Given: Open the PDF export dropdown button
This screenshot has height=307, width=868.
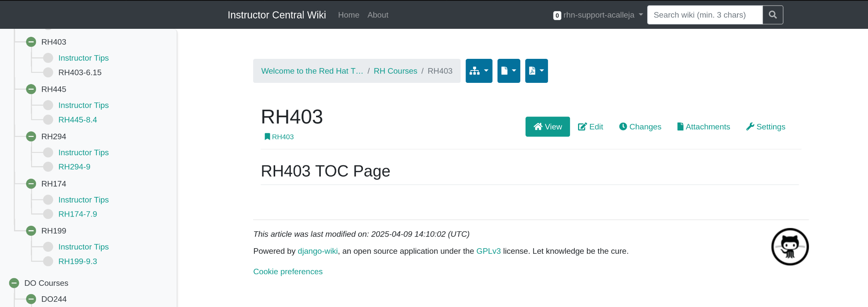Looking at the screenshot, I should [536, 71].
